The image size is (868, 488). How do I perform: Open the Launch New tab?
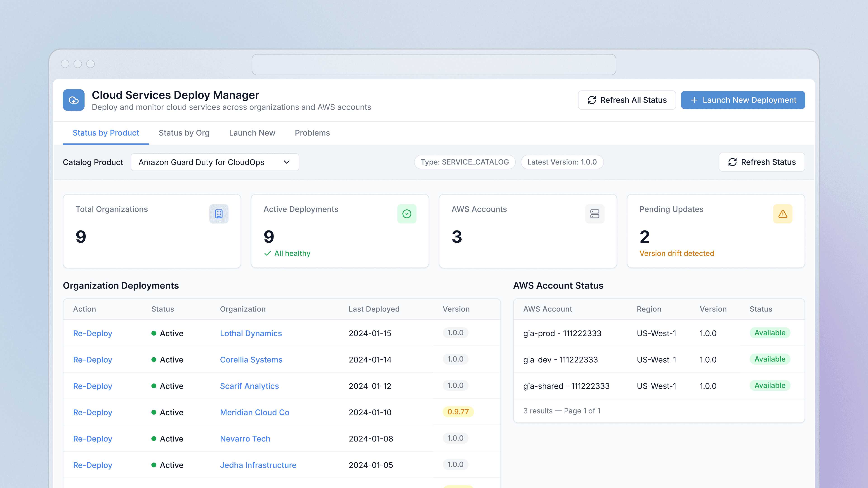[x=252, y=133]
